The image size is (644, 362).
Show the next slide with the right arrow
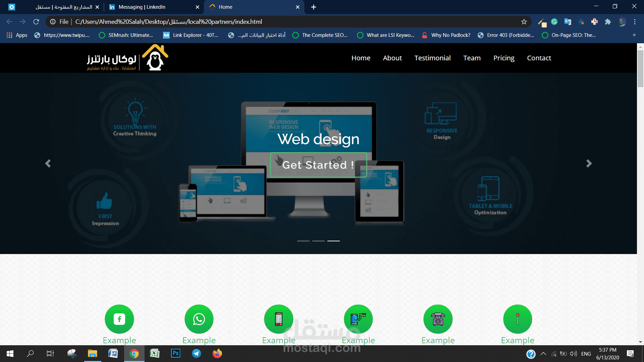589,163
